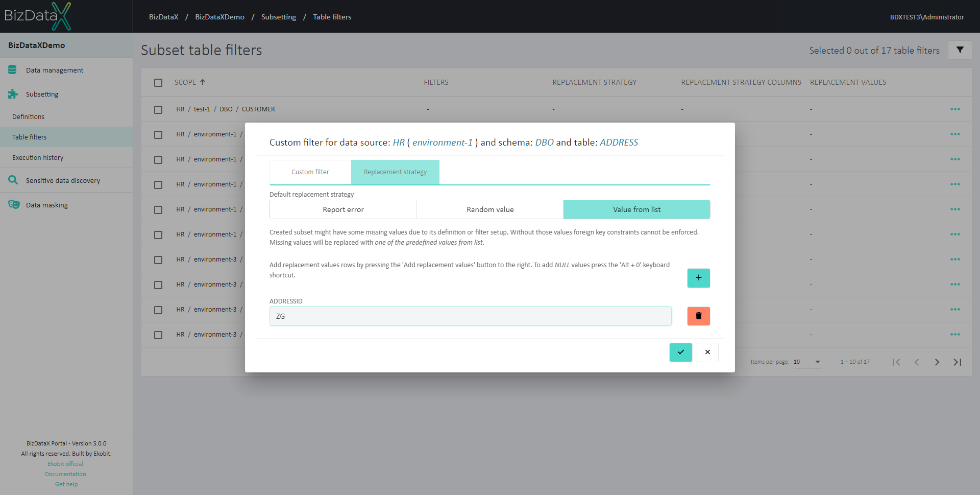This screenshot has width=980, height=495.
Task: Open Definitions in the sidebar
Action: pyautogui.click(x=66, y=116)
